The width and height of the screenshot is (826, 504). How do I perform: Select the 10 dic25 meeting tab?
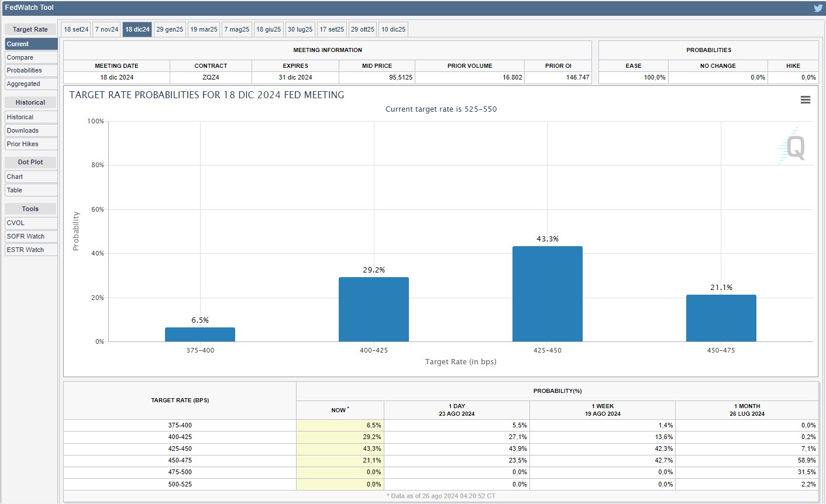tap(393, 29)
